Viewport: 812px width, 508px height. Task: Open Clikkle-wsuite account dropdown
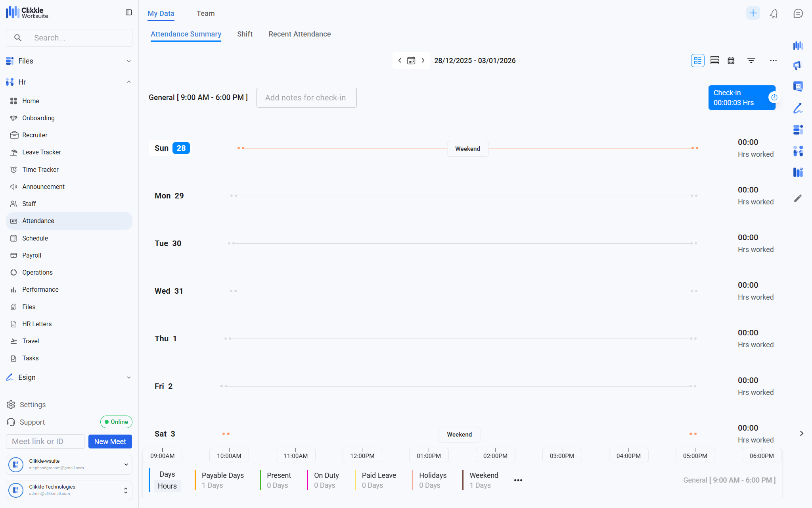coord(126,464)
